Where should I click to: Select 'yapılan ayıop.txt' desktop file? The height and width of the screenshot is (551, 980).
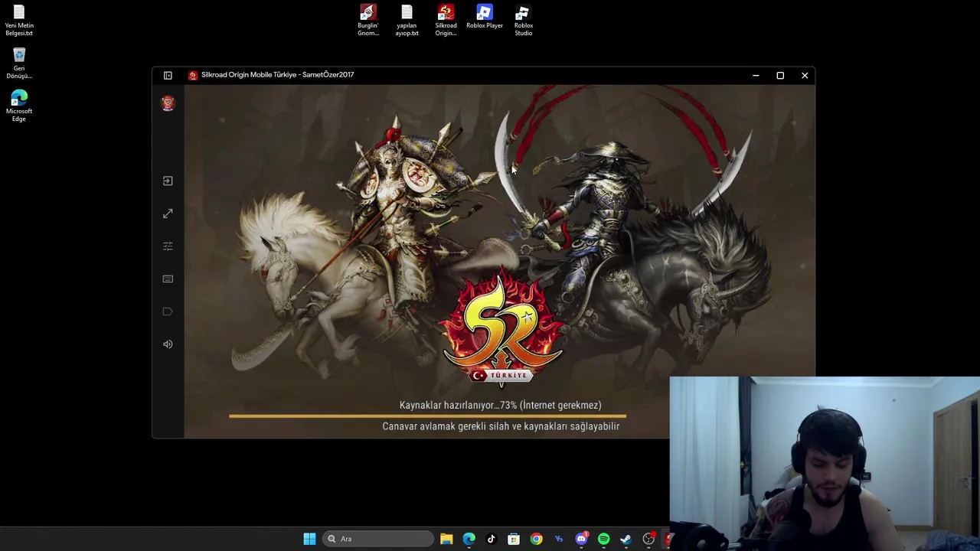407,21
